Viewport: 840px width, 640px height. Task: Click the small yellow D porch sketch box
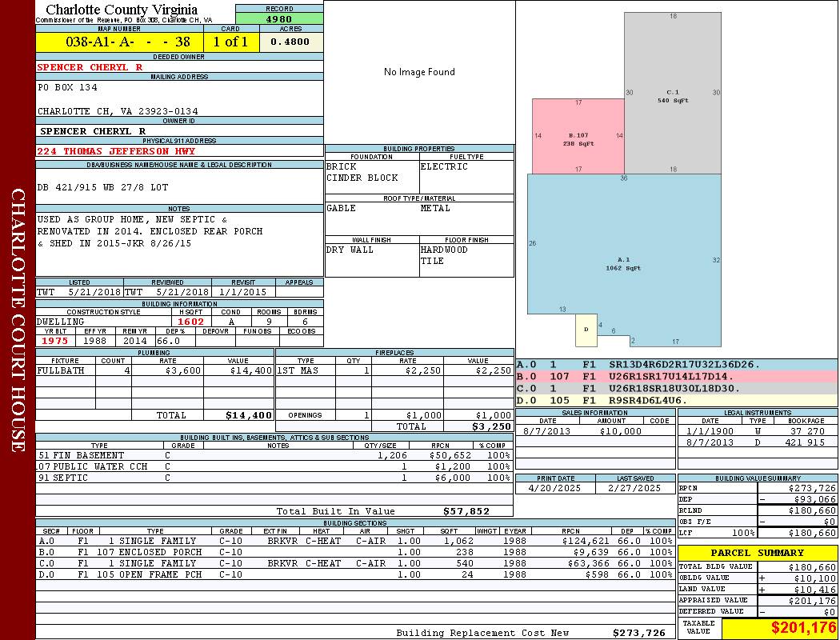(586, 330)
